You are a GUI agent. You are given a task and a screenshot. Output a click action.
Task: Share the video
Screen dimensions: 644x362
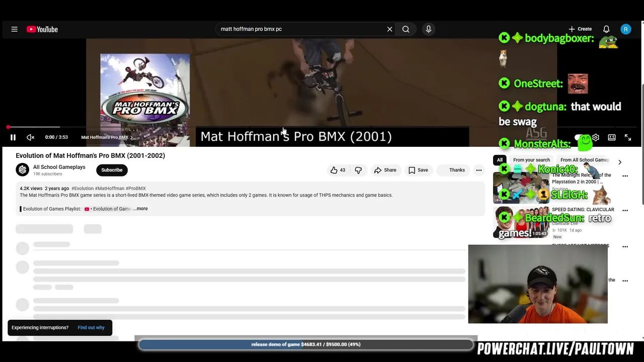pos(385,170)
